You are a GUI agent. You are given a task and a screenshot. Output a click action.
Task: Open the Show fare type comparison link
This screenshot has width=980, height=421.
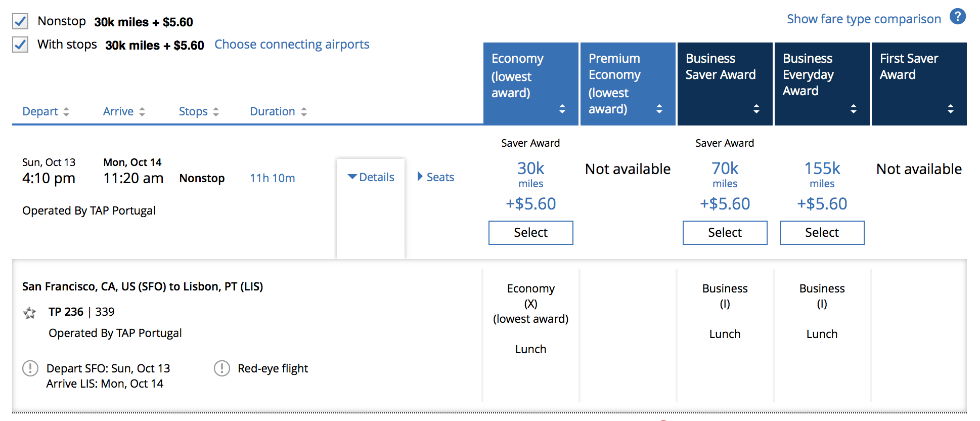tap(863, 19)
